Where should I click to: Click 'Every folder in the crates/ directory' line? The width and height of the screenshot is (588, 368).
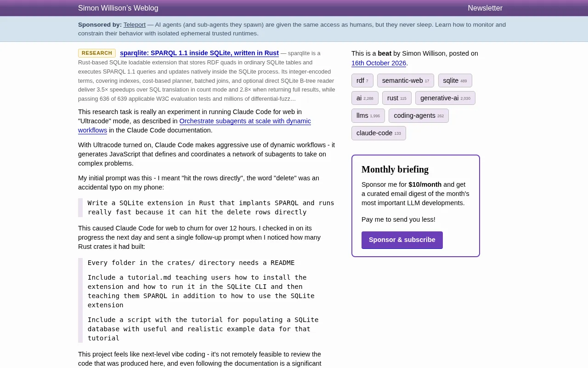[x=191, y=263]
